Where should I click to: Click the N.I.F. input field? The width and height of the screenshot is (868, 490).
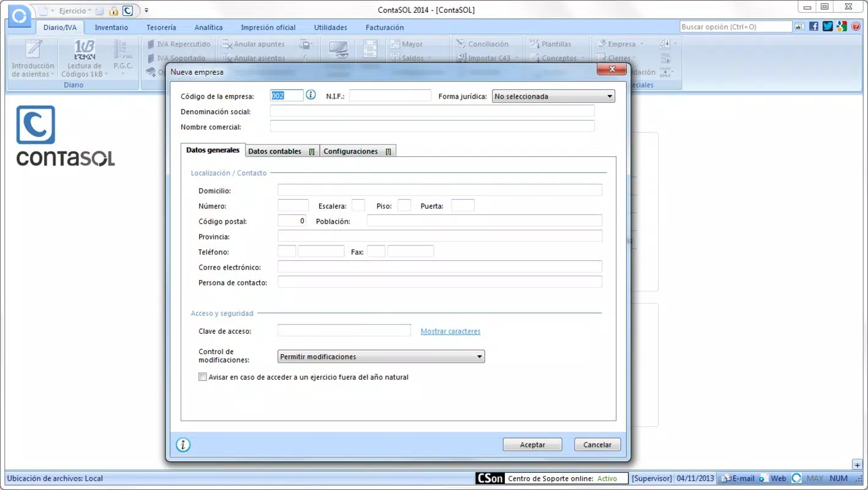click(x=390, y=96)
